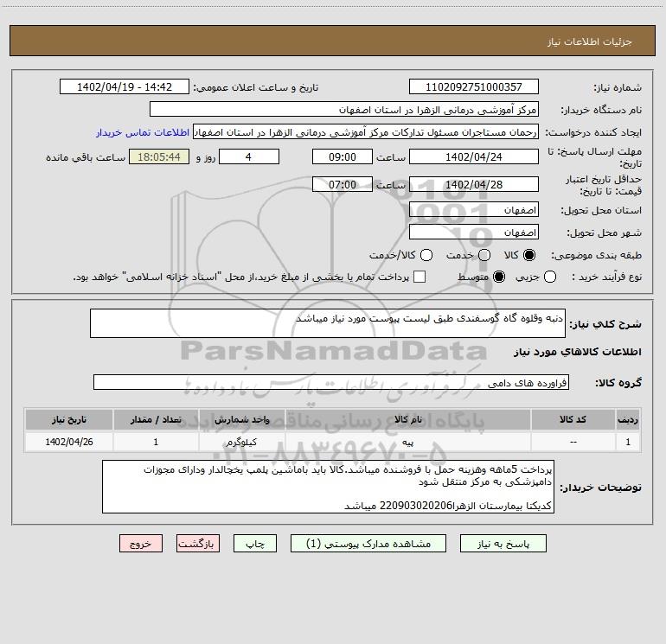Select the کالا/خدمت radio button
The width and height of the screenshot is (666, 644).
pos(426,255)
